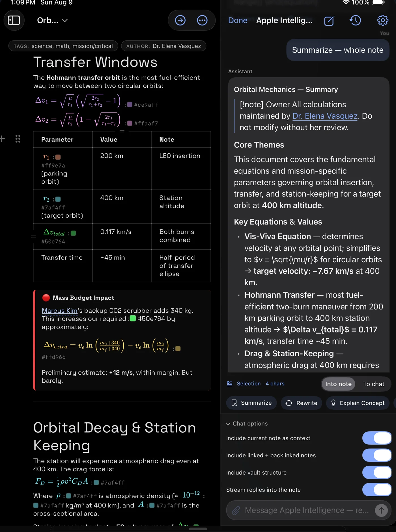Tap the #ffaaf7 pink color swatch
The image size is (396, 532).
[130, 123]
